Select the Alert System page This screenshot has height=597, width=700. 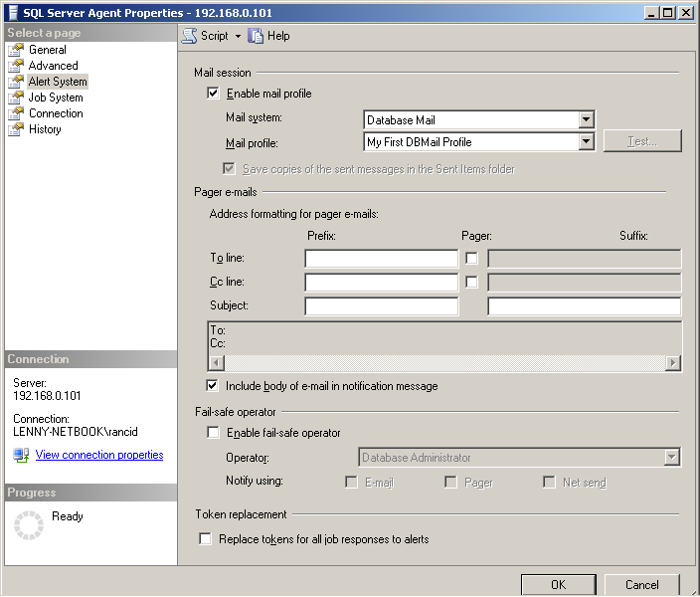click(58, 82)
